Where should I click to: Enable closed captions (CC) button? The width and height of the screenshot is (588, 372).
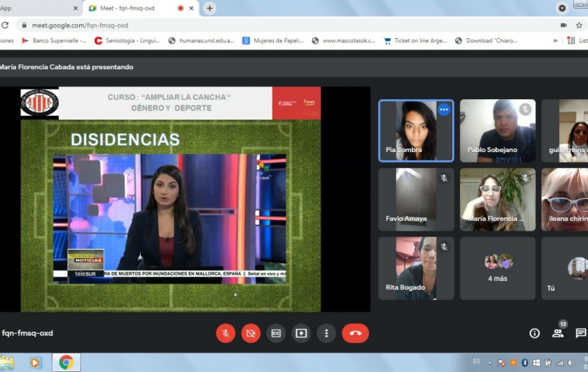pos(276,333)
